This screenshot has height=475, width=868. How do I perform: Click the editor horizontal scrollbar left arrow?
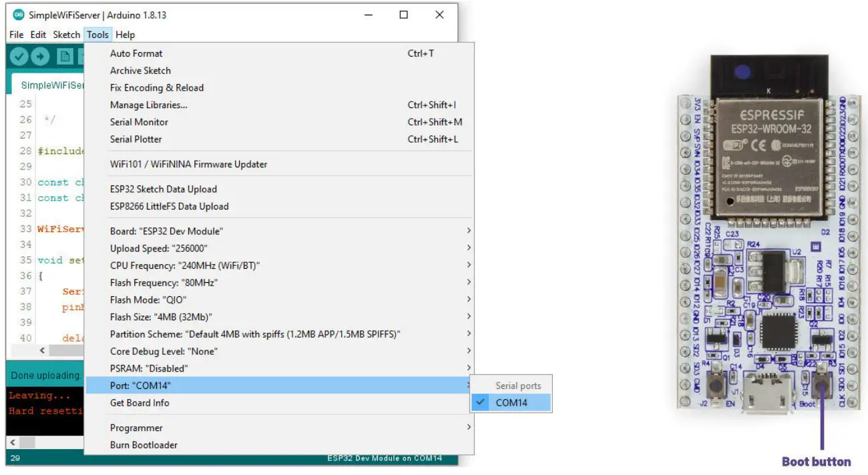pyautogui.click(x=43, y=350)
